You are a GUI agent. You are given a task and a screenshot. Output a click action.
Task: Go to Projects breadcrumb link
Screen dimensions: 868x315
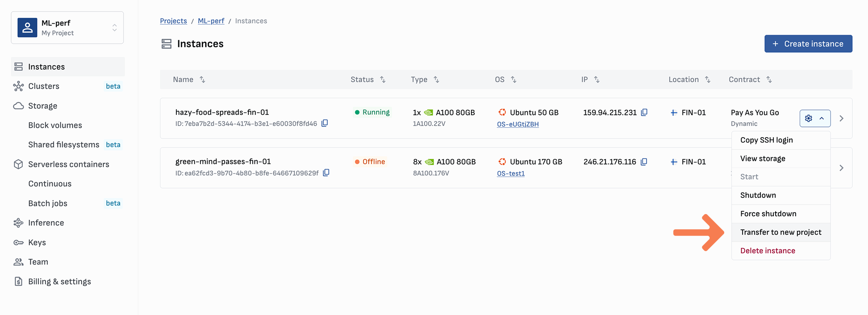(x=173, y=21)
